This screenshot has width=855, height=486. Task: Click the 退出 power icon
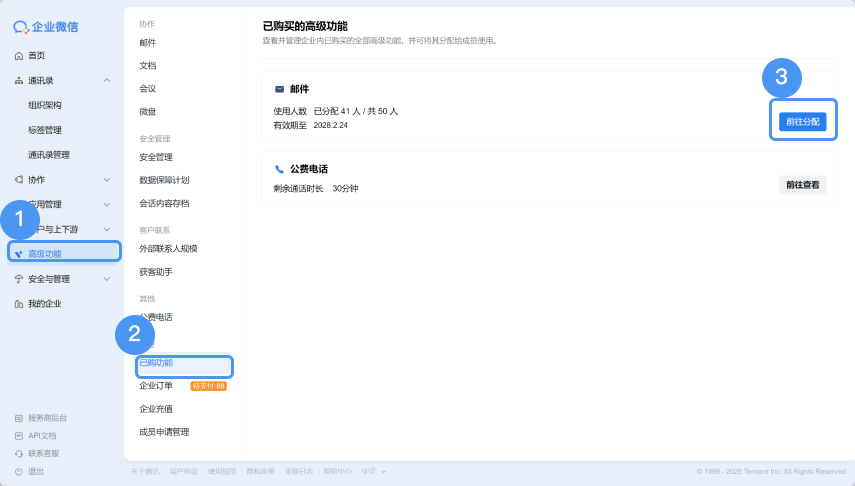click(x=19, y=472)
